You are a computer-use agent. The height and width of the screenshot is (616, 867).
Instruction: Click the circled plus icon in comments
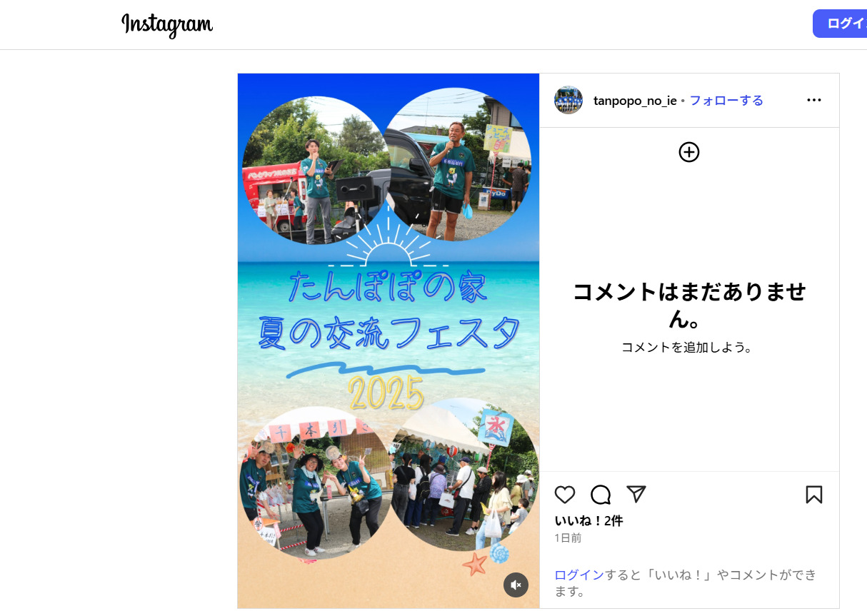[689, 152]
